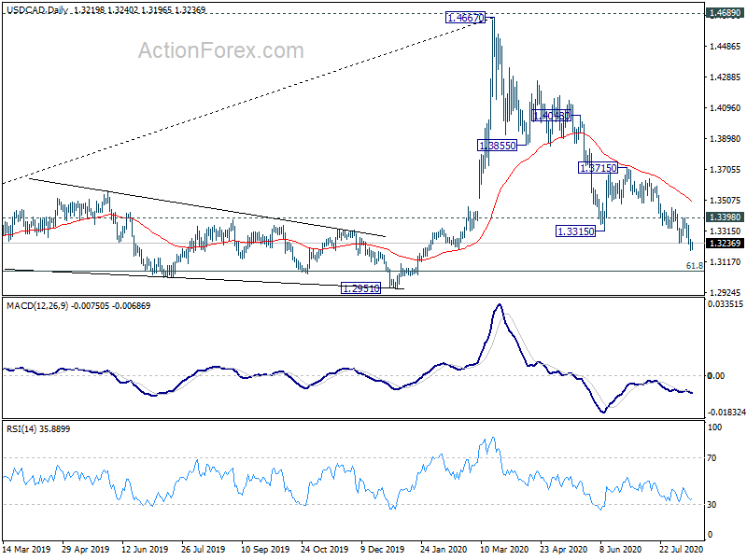This screenshot has height=560, width=747.
Task: Click the 1.33980 level tag on axis
Action: point(726,217)
